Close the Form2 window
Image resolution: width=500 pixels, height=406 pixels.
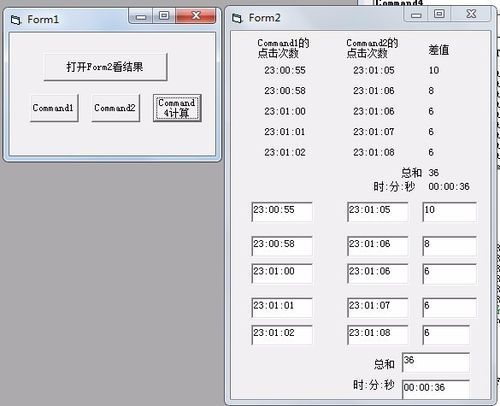click(x=471, y=15)
